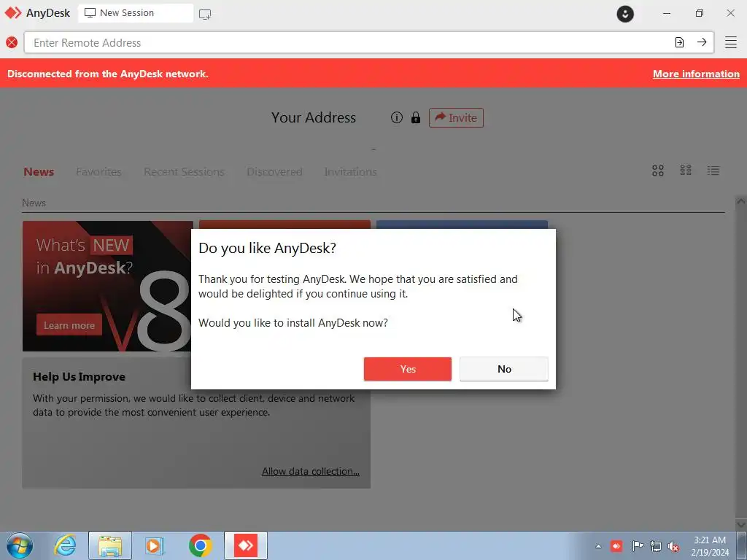Click the AnyDesk taskbar button
Viewport: 747px width, 560px height.
[x=245, y=545]
